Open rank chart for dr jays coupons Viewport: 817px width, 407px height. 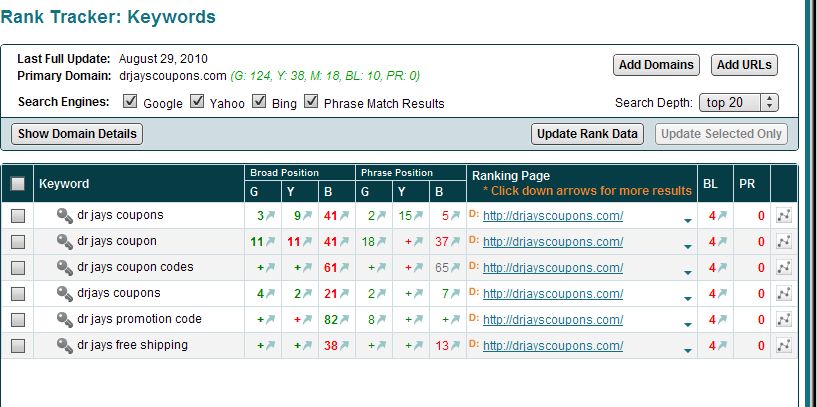pyautogui.click(x=784, y=215)
